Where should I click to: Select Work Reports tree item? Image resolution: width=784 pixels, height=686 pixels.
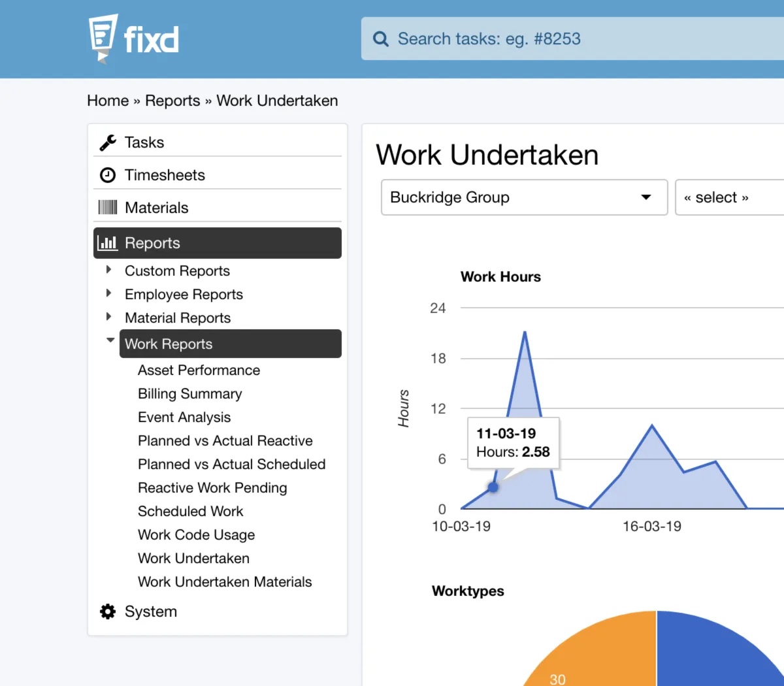click(231, 344)
